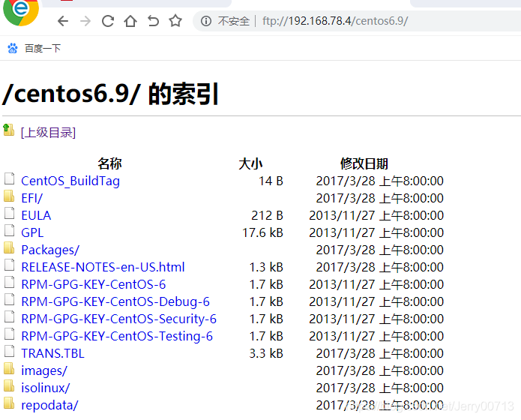Click the modified date of the Packages/ row
521x420 pixels.
[380, 250]
